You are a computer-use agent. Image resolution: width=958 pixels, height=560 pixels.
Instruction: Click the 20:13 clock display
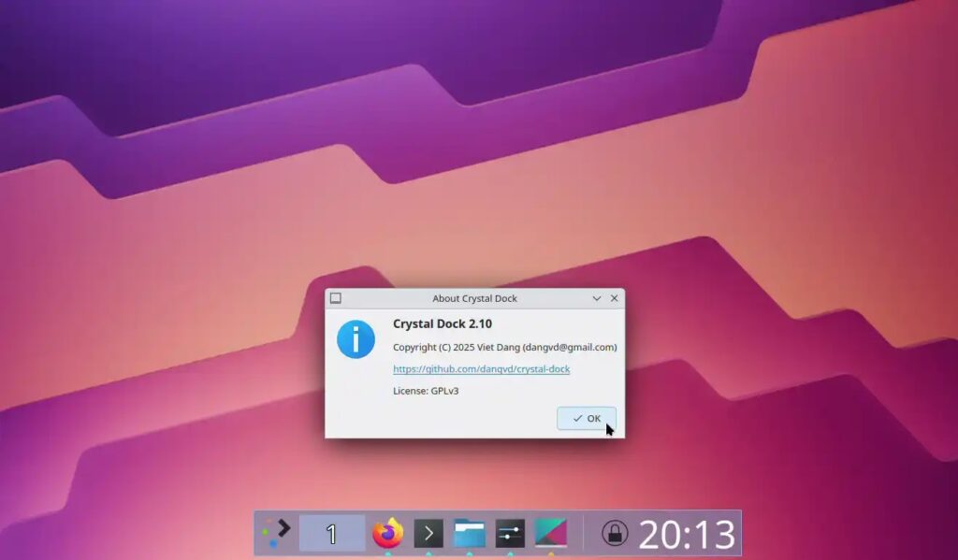pyautogui.click(x=684, y=533)
